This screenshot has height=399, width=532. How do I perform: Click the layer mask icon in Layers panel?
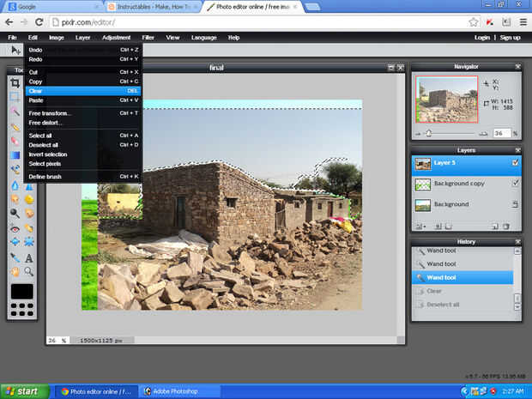point(438,227)
